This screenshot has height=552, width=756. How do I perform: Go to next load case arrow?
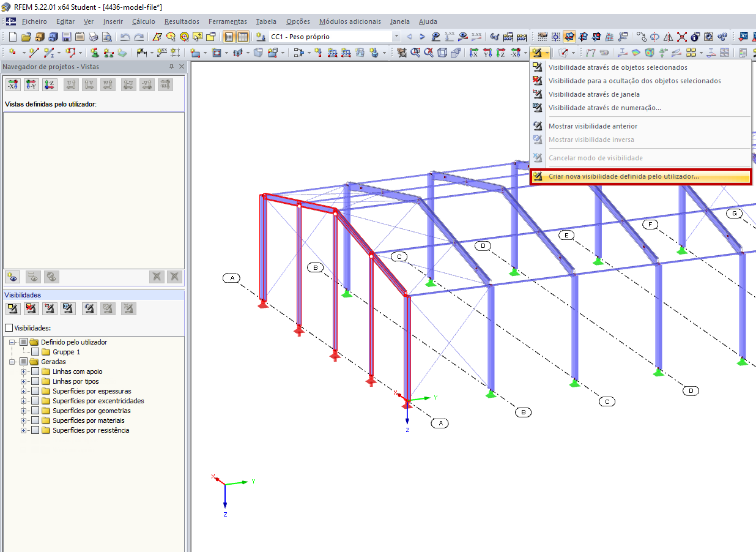(422, 37)
